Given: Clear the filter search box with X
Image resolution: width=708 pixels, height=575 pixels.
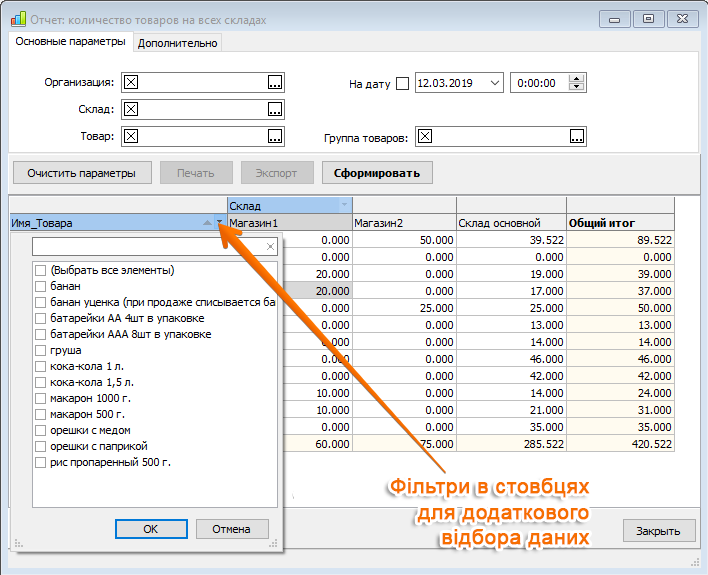Looking at the screenshot, I should click(270, 247).
